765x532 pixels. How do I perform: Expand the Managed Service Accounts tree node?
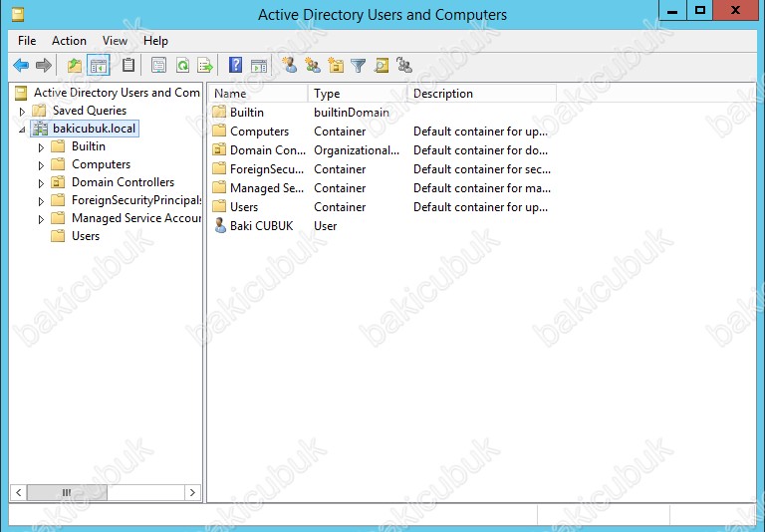coord(41,219)
